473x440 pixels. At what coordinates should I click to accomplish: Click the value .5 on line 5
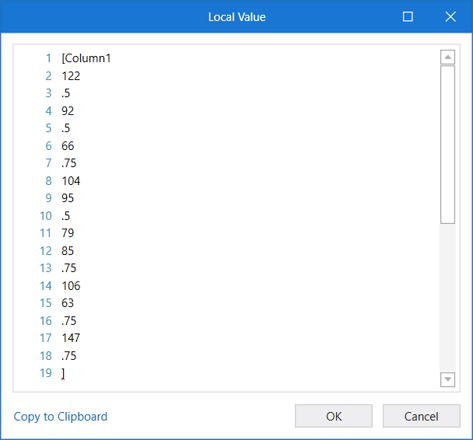click(x=66, y=128)
